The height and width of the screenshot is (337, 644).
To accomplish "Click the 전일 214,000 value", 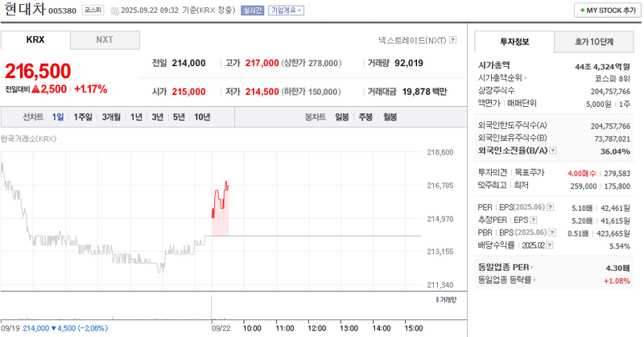I will coord(188,64).
